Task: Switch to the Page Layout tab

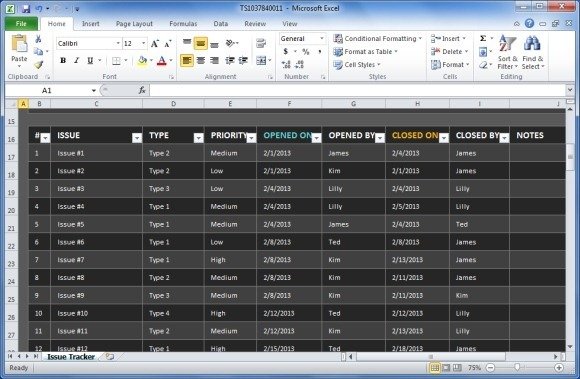Action: (x=134, y=24)
